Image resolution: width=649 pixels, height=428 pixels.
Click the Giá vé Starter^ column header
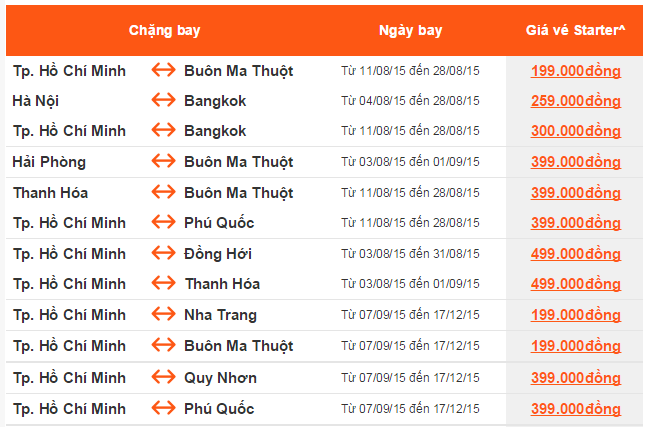pyautogui.click(x=575, y=30)
